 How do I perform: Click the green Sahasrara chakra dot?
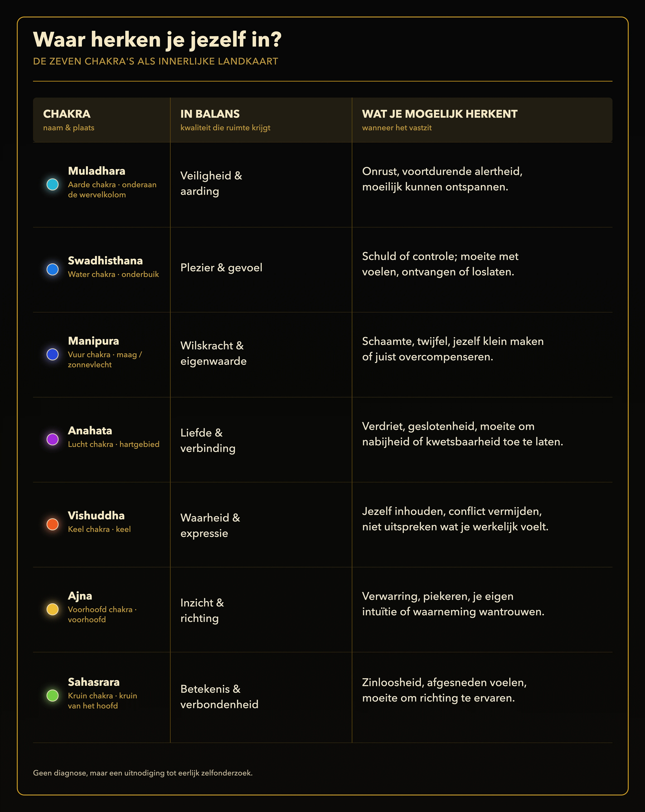pos(52,696)
